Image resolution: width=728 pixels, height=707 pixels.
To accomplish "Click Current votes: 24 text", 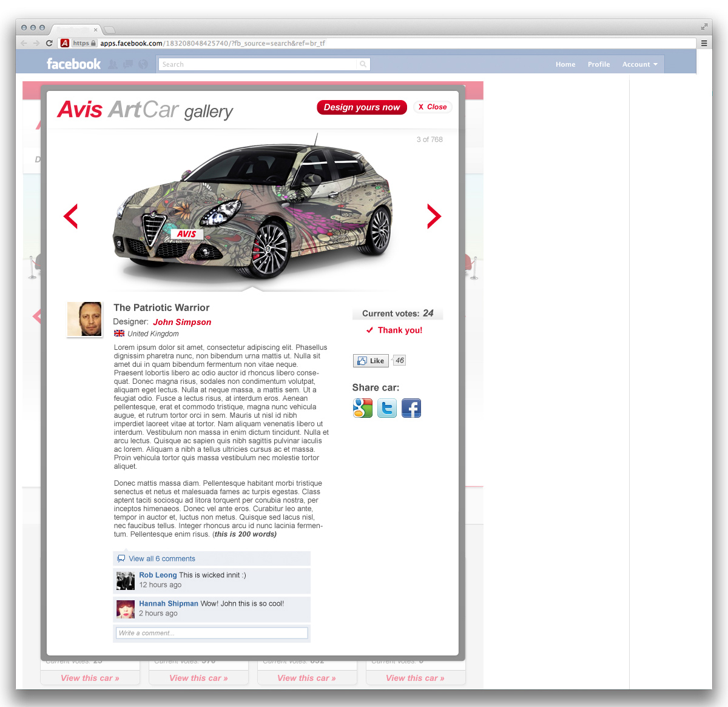I will (398, 313).
